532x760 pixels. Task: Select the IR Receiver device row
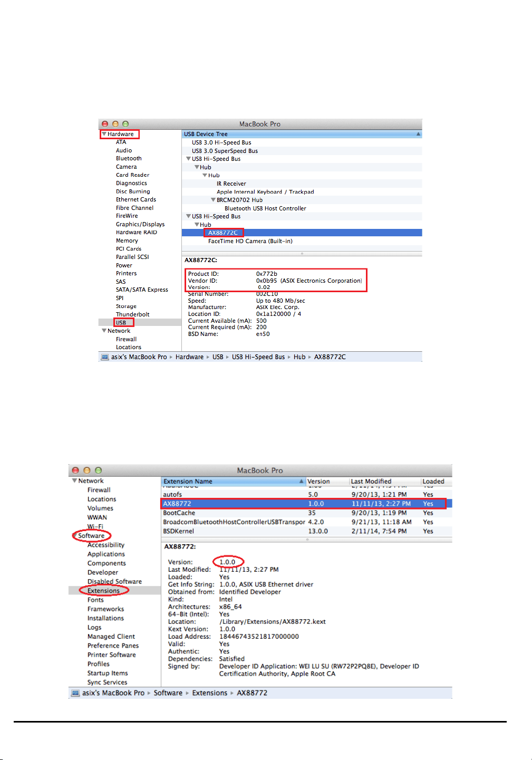pyautogui.click(x=302, y=184)
